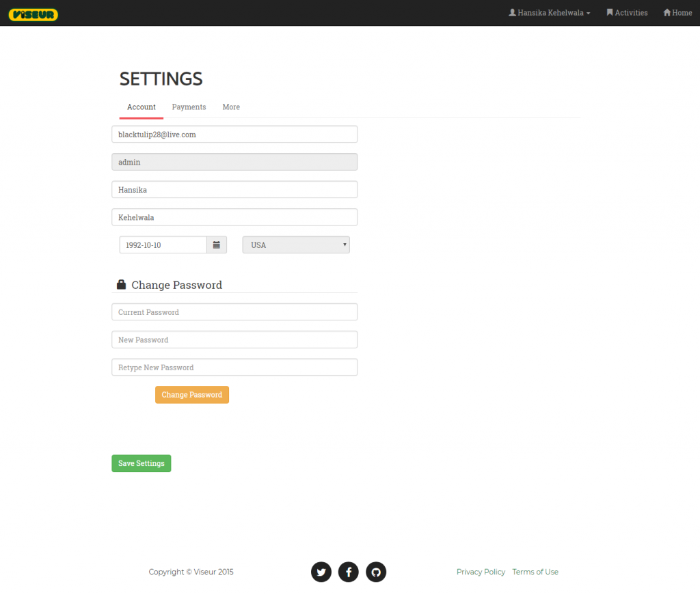Focus the Current Password field

(x=234, y=312)
